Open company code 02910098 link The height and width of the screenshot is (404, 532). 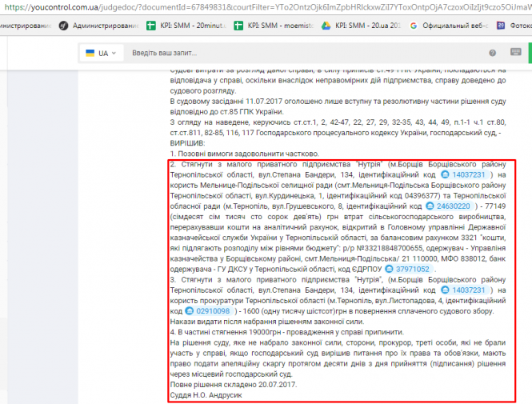pyautogui.click(x=211, y=310)
